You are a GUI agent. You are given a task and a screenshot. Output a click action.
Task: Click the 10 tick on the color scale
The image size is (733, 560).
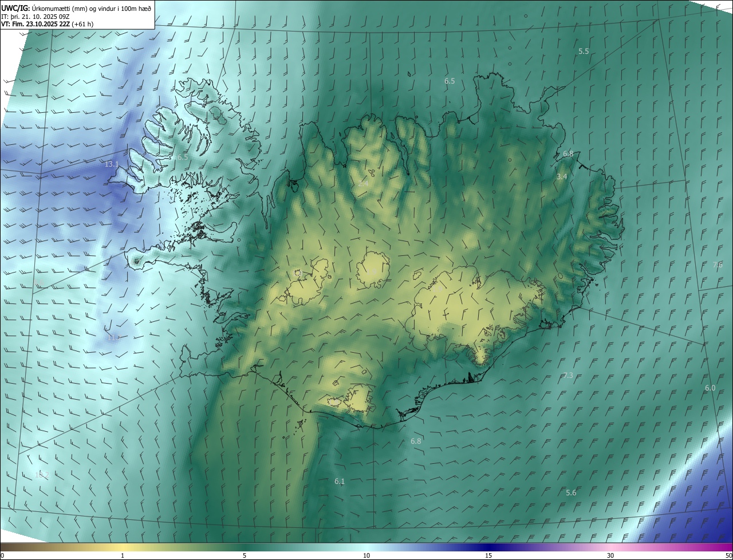pyautogui.click(x=366, y=555)
